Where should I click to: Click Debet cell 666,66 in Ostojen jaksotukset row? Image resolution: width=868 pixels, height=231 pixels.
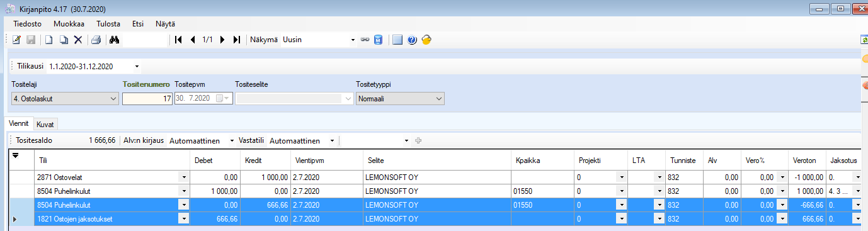click(215, 218)
